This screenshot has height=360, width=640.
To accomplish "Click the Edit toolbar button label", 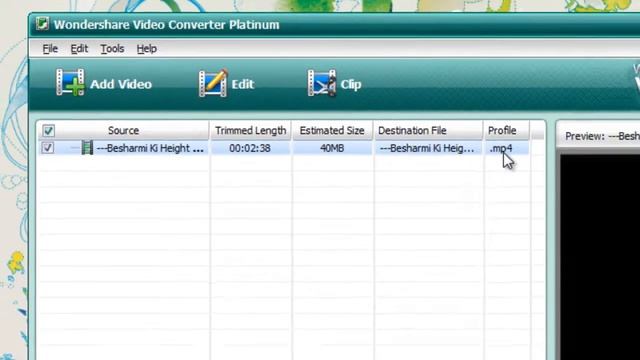I will click(x=243, y=84).
